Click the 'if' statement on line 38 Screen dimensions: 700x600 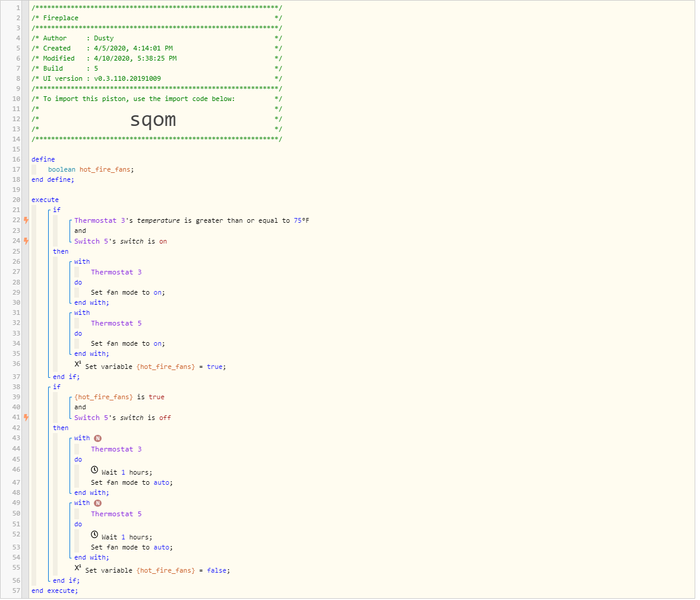[x=56, y=387]
